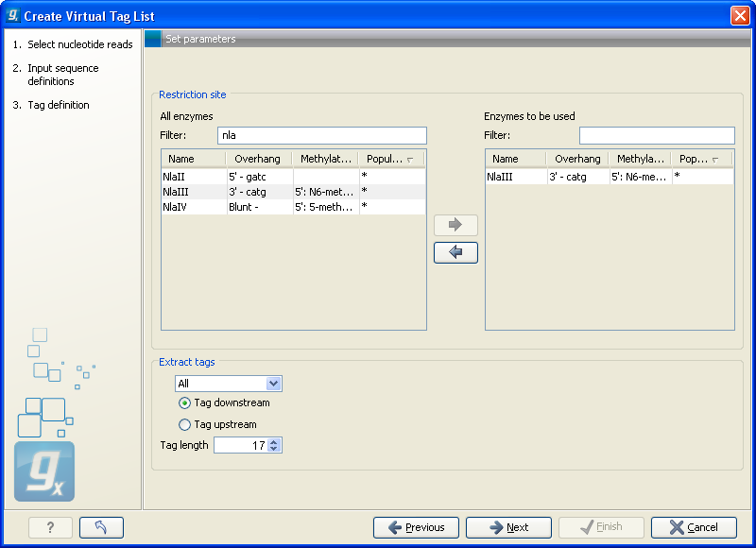Click the undo arrow button at bottom left

(101, 527)
